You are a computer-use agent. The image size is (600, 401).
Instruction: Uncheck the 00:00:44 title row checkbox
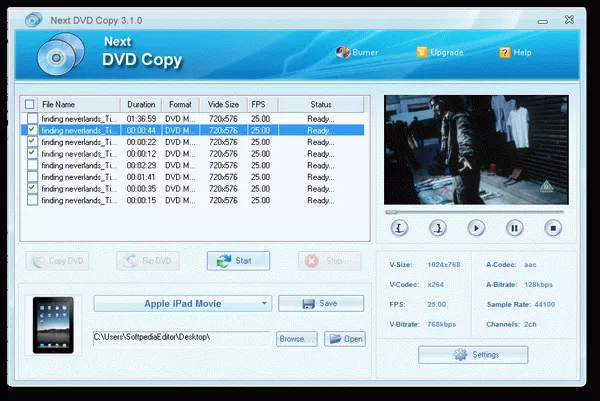point(33,130)
